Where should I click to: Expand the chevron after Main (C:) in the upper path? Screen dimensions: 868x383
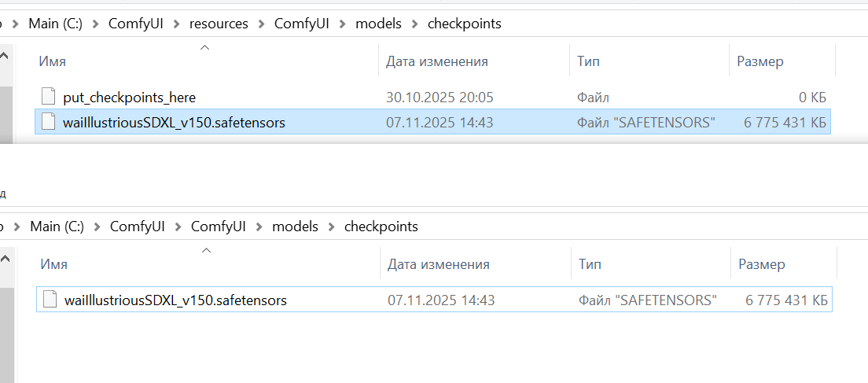coord(96,24)
